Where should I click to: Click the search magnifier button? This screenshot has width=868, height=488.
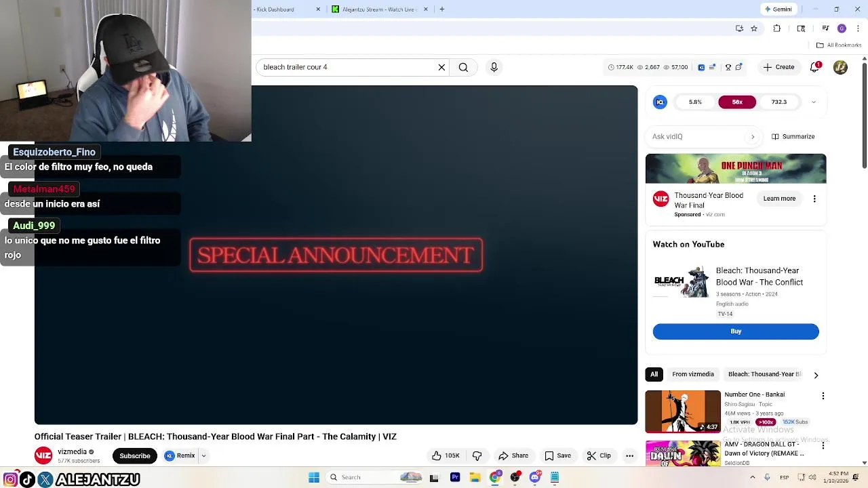pos(463,67)
